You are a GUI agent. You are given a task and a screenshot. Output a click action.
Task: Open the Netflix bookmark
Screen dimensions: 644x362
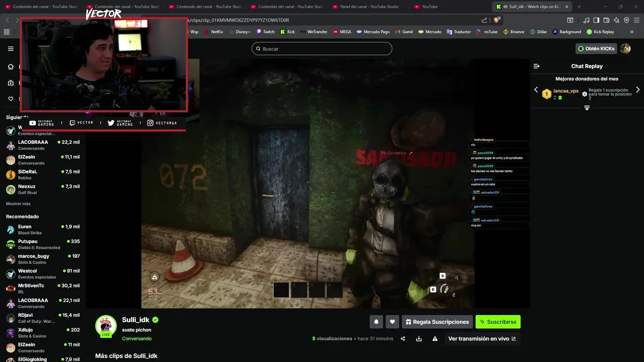(x=213, y=32)
